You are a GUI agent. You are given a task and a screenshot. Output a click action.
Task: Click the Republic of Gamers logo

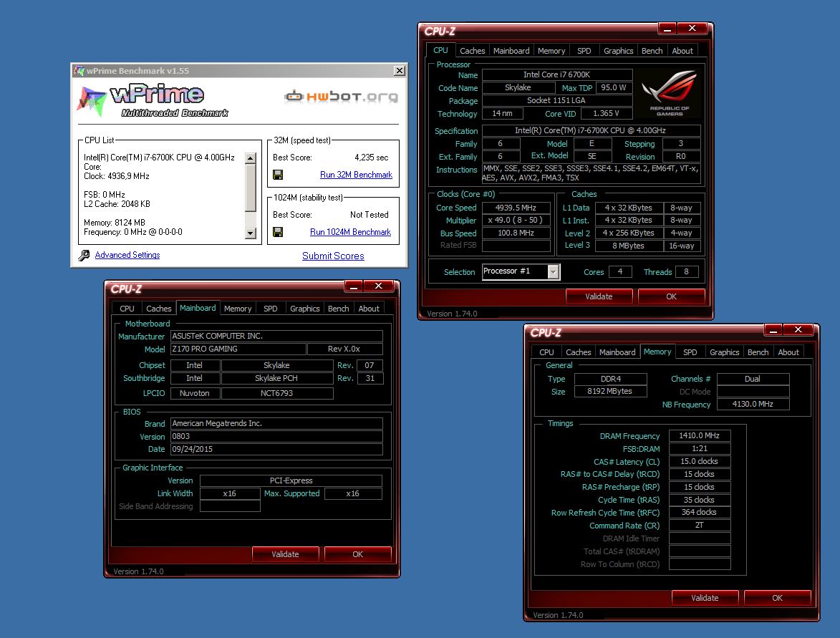coord(670,92)
